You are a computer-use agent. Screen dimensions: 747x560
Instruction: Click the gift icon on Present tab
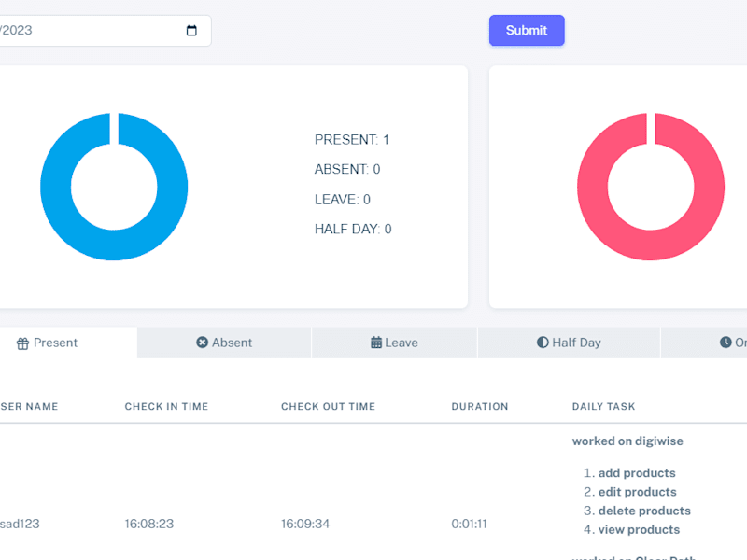[x=22, y=343]
